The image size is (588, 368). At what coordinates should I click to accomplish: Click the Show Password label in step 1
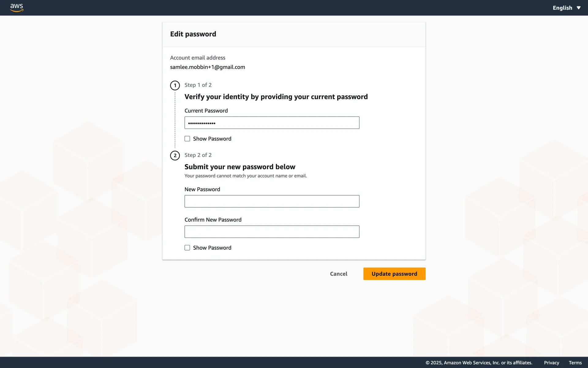coord(212,139)
